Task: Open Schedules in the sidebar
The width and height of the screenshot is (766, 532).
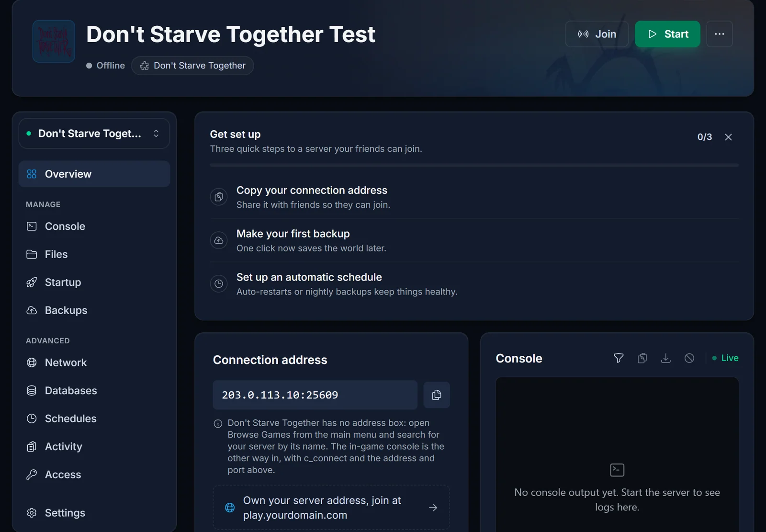Action: pyautogui.click(x=94, y=419)
